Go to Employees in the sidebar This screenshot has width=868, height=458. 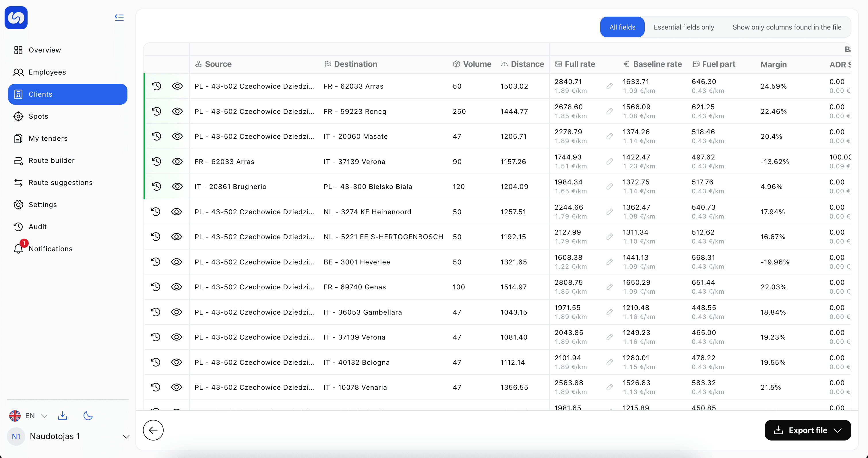click(x=68, y=72)
